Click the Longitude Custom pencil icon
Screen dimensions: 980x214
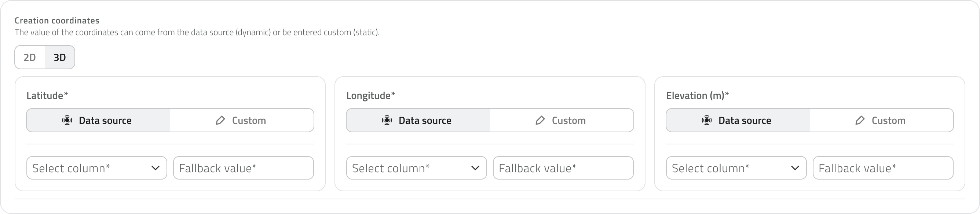[540, 121]
